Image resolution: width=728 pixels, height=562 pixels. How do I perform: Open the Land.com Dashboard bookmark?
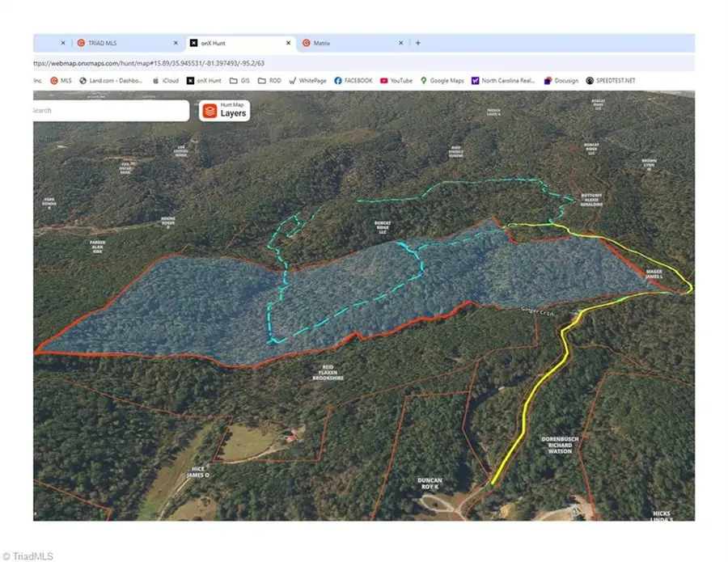(x=112, y=80)
